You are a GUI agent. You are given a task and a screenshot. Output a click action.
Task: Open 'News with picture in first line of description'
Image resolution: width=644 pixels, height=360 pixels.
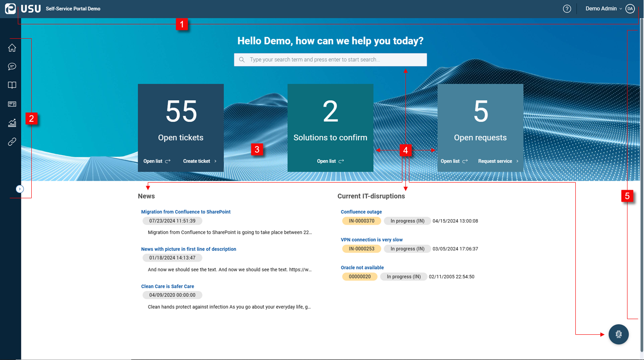pos(189,249)
